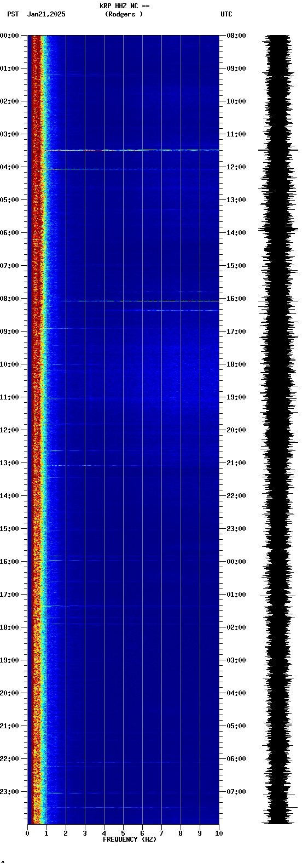
Task: Click the 20:00 PST time tick label
Action: (10, 693)
